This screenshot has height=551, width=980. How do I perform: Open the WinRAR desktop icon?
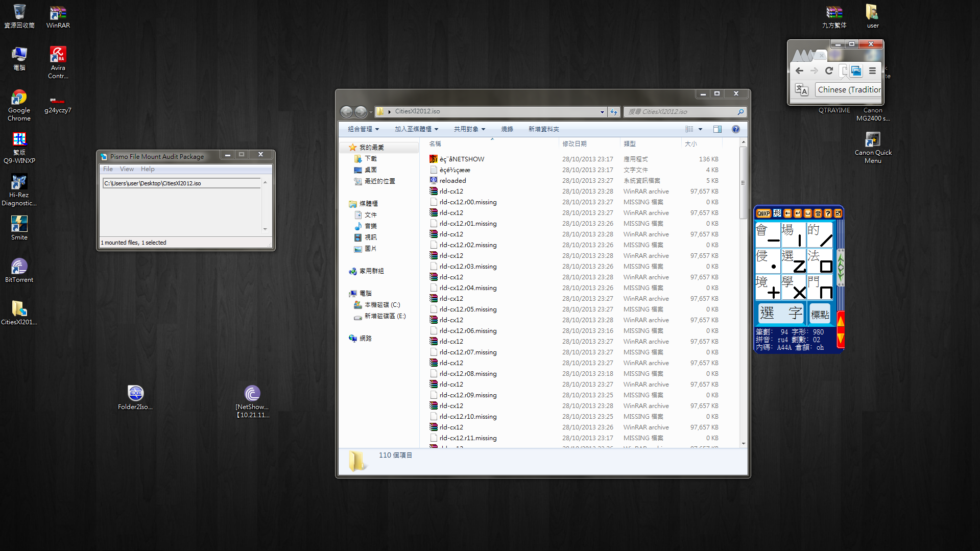[x=58, y=16]
